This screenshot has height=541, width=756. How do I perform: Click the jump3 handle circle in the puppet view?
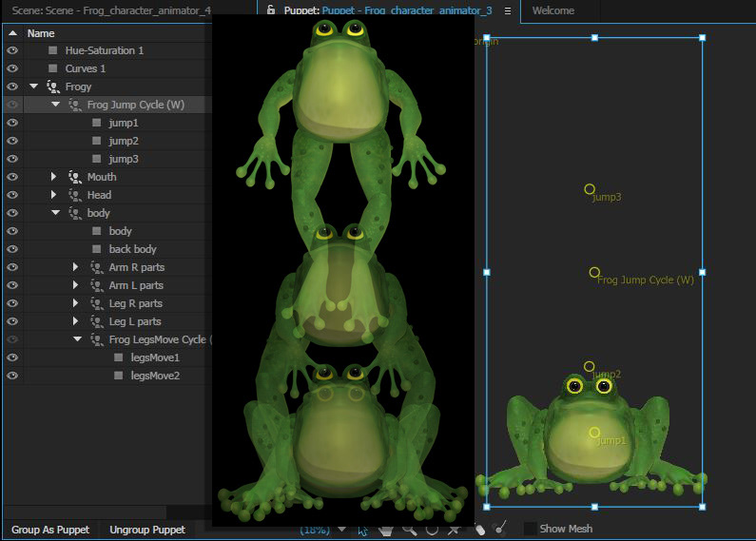[590, 190]
